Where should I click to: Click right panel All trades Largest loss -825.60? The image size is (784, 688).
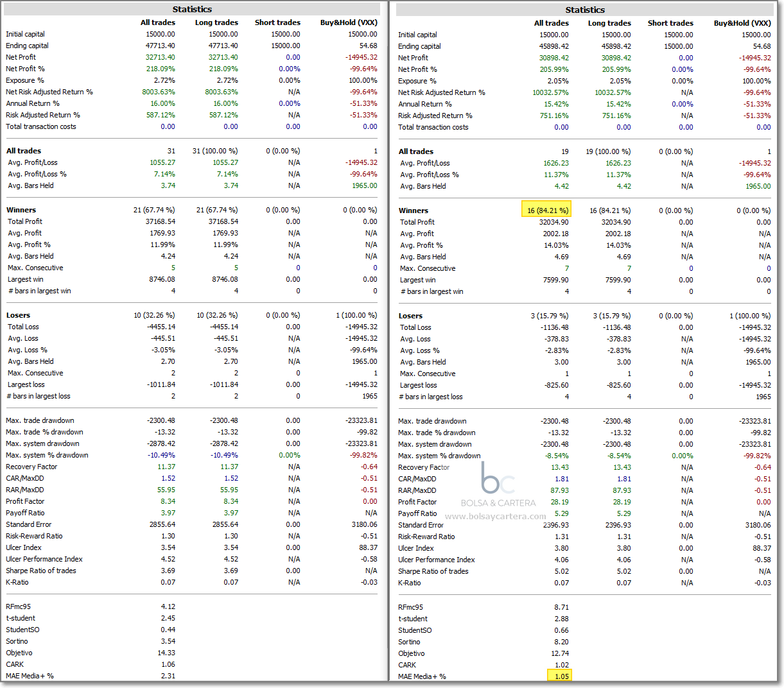click(556, 385)
